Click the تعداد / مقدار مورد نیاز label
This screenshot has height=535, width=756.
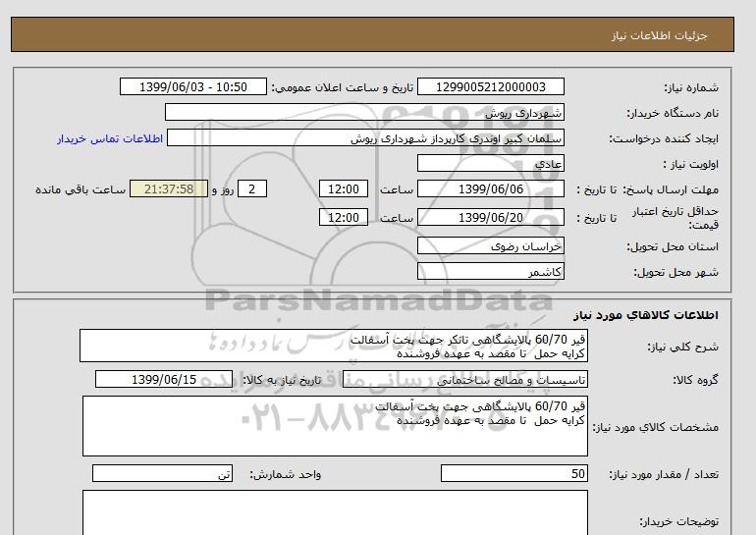664,474
